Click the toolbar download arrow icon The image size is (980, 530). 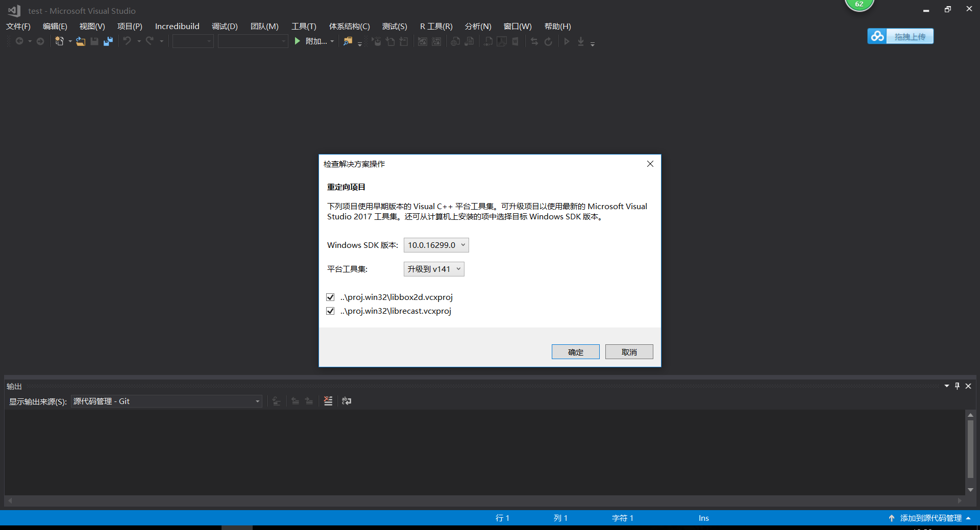pos(580,41)
